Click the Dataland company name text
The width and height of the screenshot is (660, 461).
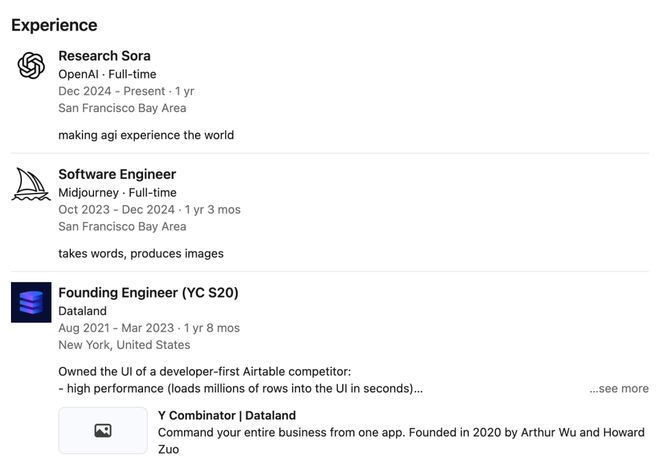(82, 311)
